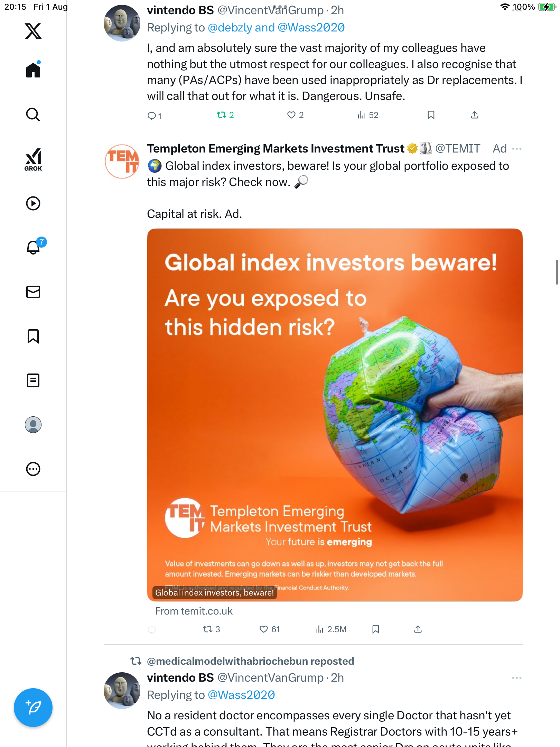Bookmark the Templeton ad post
This screenshot has height=747, width=560.
coord(376,629)
